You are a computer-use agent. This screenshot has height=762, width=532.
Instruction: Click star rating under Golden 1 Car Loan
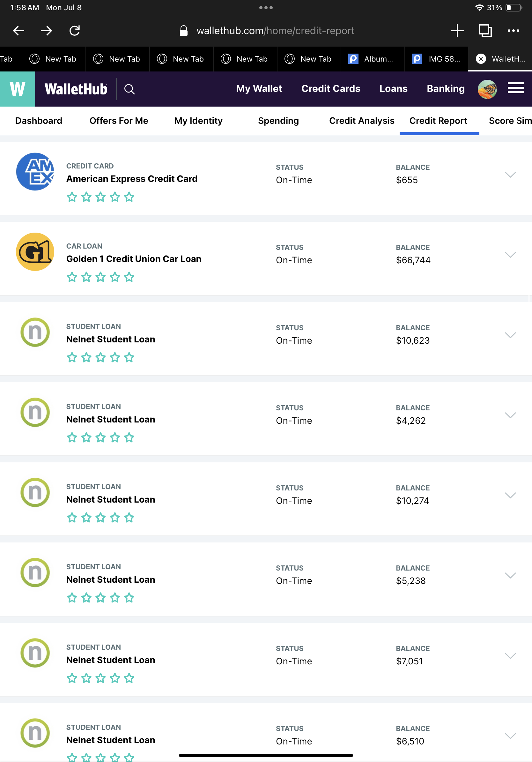pos(100,277)
